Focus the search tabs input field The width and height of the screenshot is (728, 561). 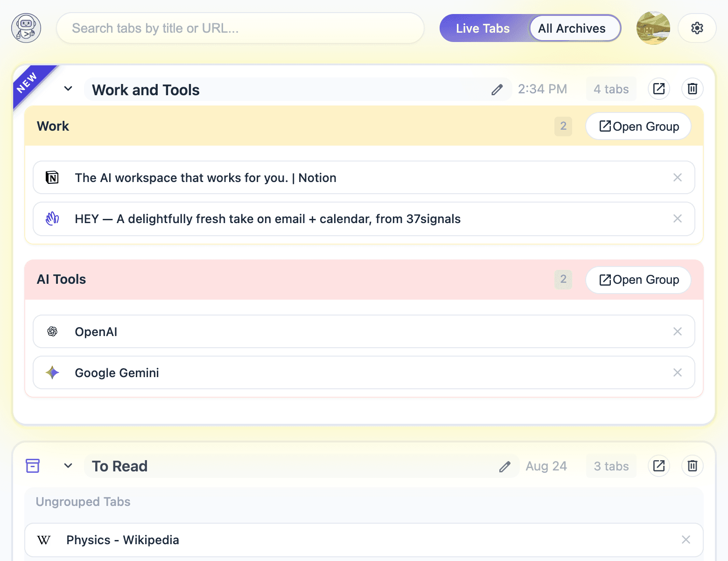pos(240,28)
